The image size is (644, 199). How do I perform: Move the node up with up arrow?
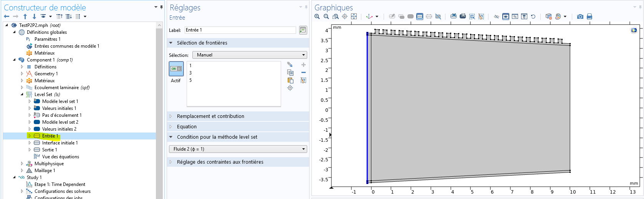pos(25,17)
